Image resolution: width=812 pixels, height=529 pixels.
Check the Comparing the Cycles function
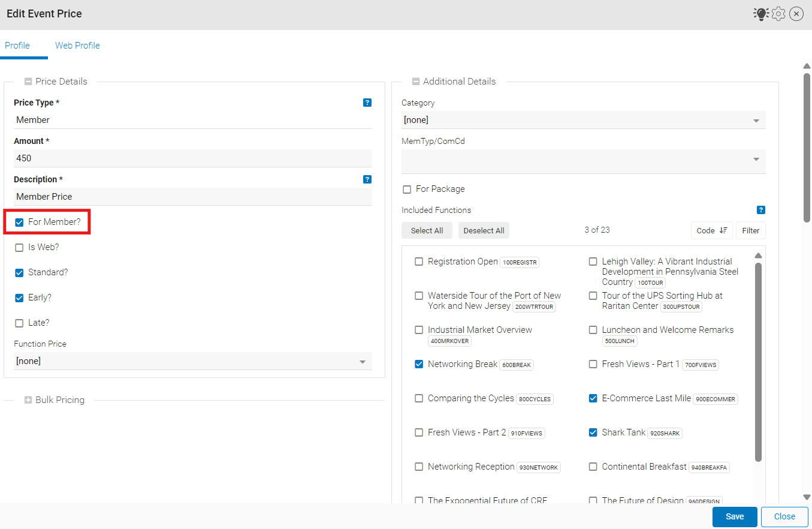coord(419,398)
